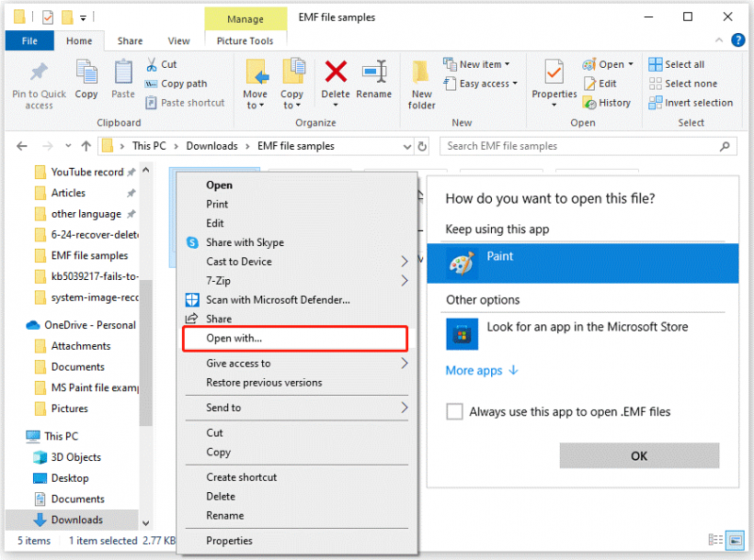The image size is (754, 560).
Task: Switch to the View ribbon tab
Action: (178, 41)
